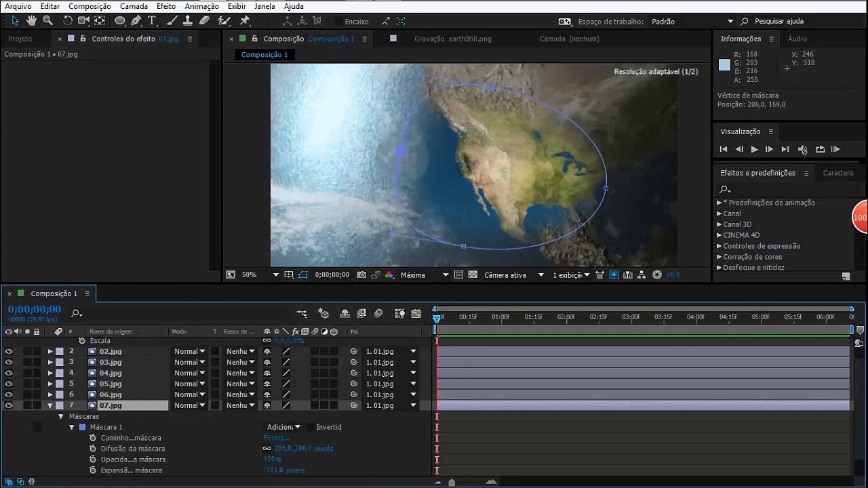This screenshot has width=868, height=488.
Task: Enable the Encaixe snapping checkbox
Action: (338, 22)
